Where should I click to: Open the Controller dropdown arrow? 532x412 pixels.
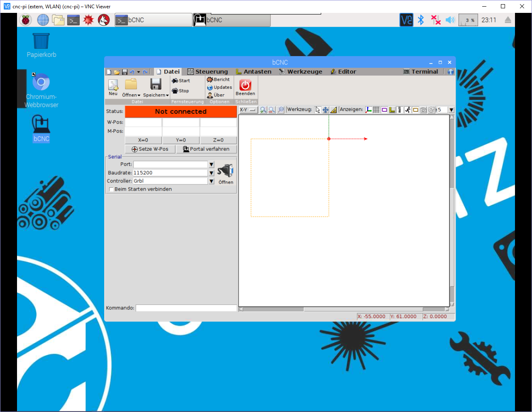[x=211, y=181]
